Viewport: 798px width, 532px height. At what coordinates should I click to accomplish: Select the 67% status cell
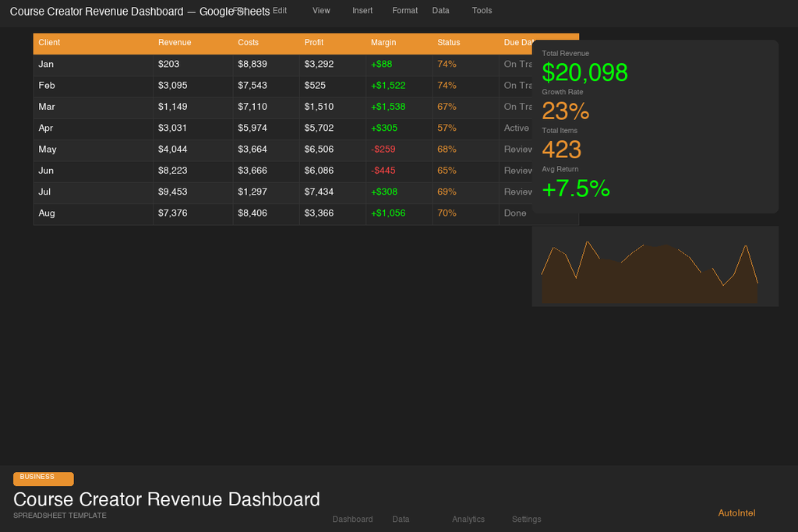point(466,107)
